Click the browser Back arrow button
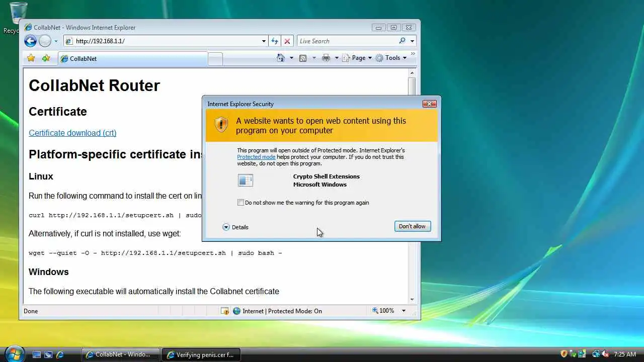 [30, 41]
